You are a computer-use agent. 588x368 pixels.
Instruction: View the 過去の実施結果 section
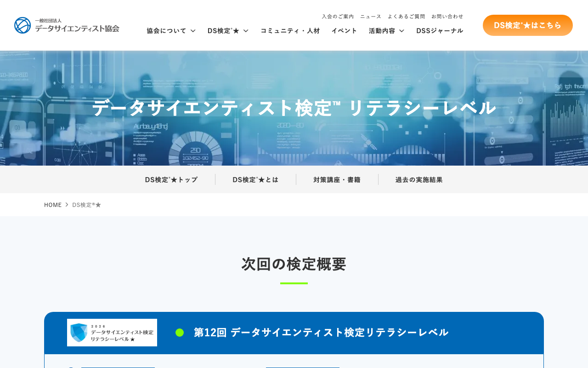pos(418,179)
